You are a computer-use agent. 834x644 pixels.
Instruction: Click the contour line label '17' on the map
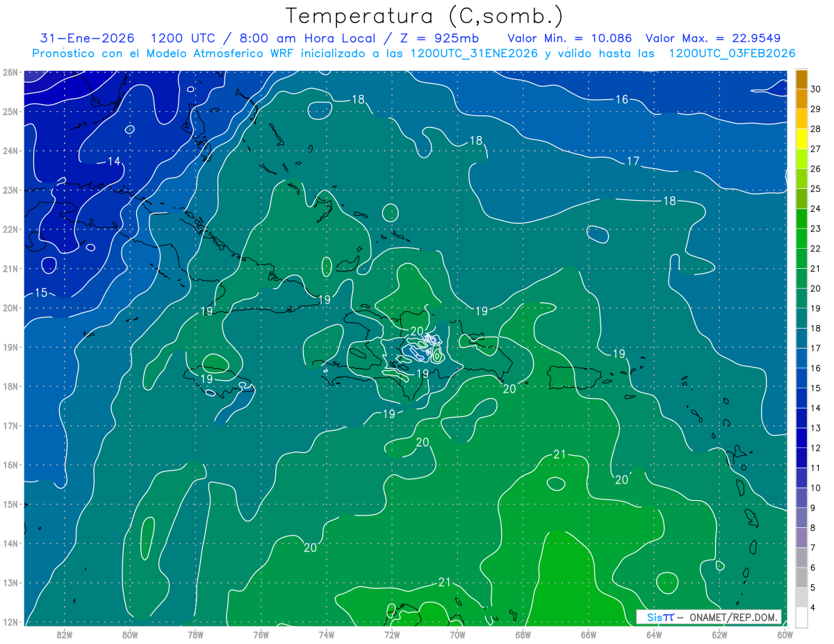(x=632, y=161)
